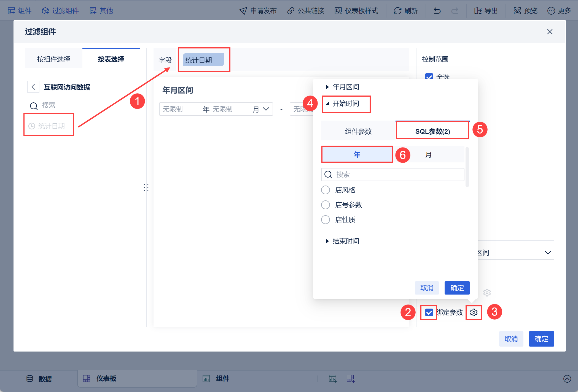Click the 导出 export icon
The height and width of the screenshot is (392, 578).
[478, 11]
